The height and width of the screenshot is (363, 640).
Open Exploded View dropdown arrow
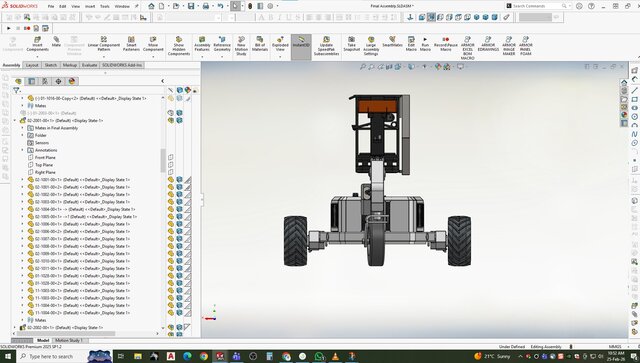tap(280, 56)
